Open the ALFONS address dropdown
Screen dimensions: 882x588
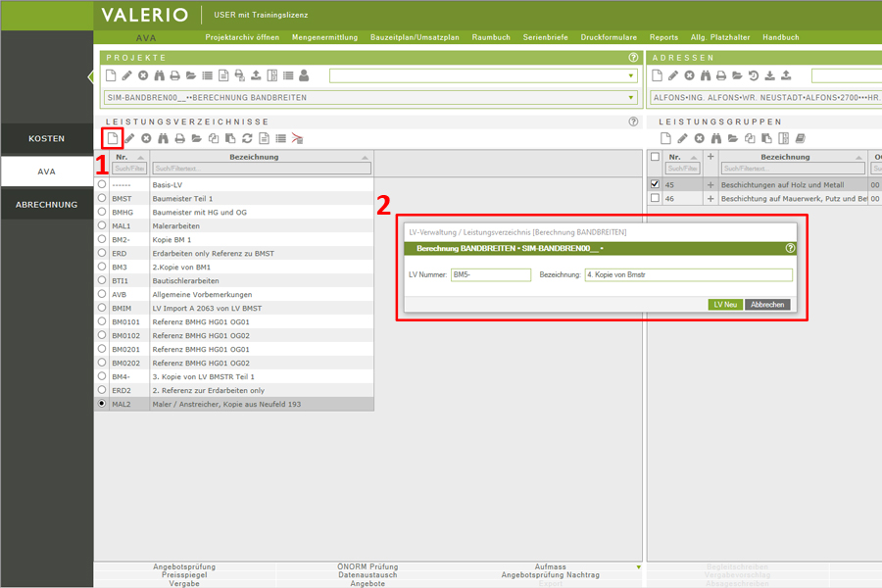(766, 97)
